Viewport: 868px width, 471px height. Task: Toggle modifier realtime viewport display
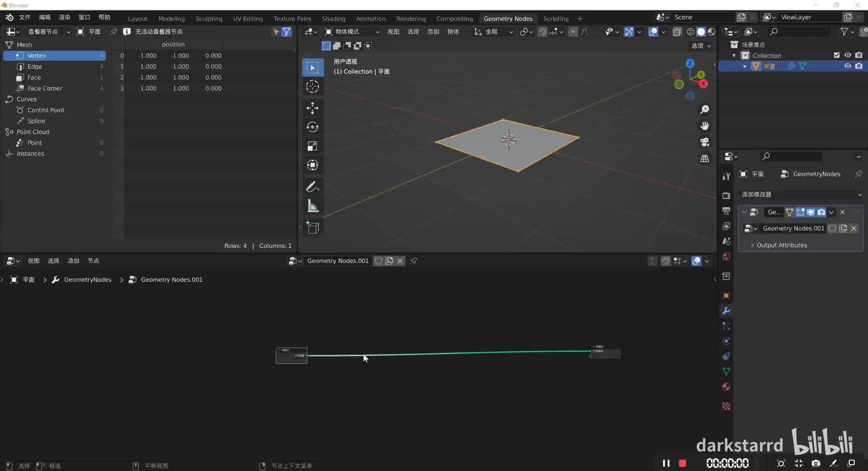click(x=810, y=212)
